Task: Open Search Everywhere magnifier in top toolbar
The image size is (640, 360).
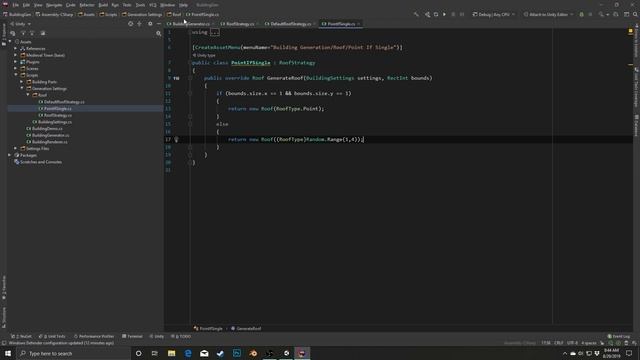Action: pyautogui.click(x=635, y=14)
